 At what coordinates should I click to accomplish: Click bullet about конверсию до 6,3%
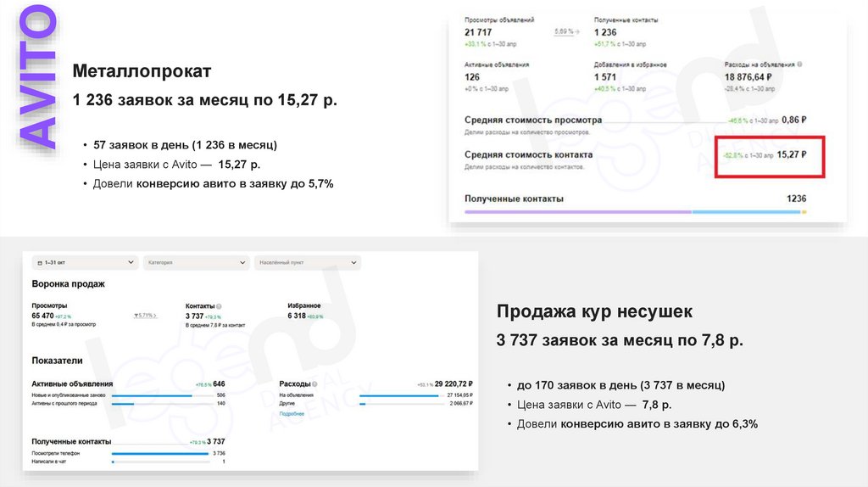tap(637, 424)
